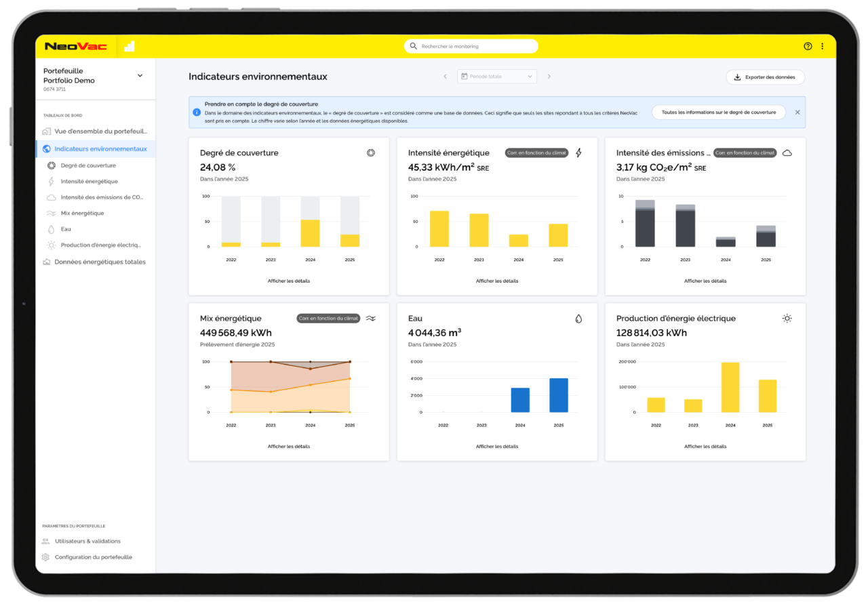Click the help question mark icon
Image resolution: width=868 pixels, height=608 pixels.
(808, 46)
